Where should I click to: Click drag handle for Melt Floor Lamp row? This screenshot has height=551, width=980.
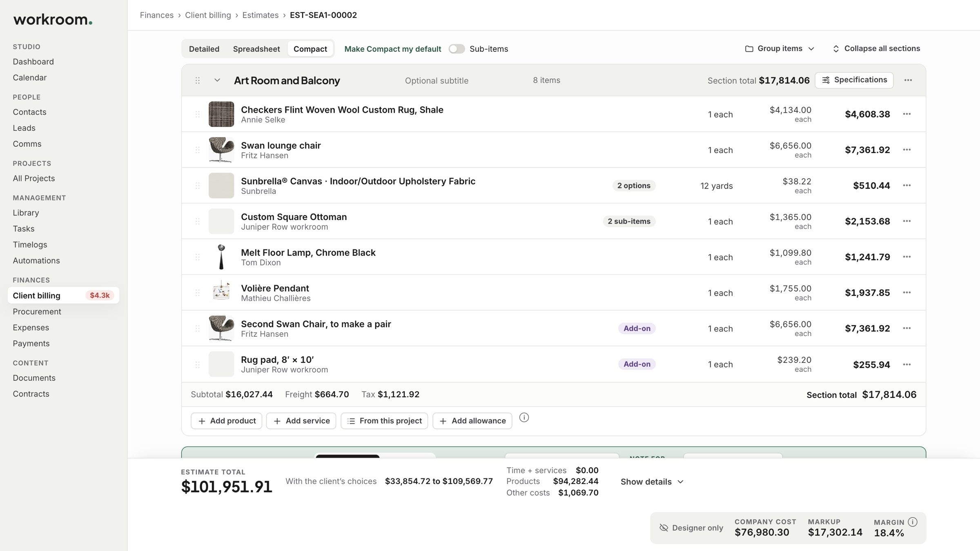tap(198, 257)
